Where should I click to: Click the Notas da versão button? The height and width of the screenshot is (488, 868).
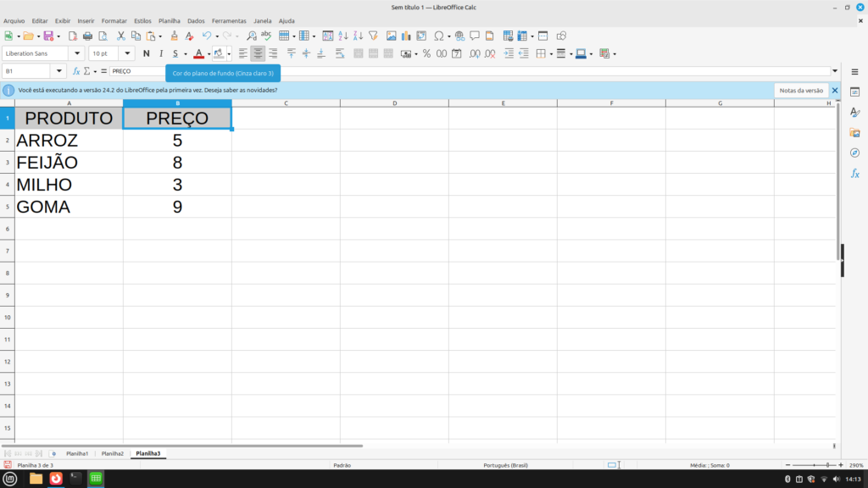[x=801, y=90]
